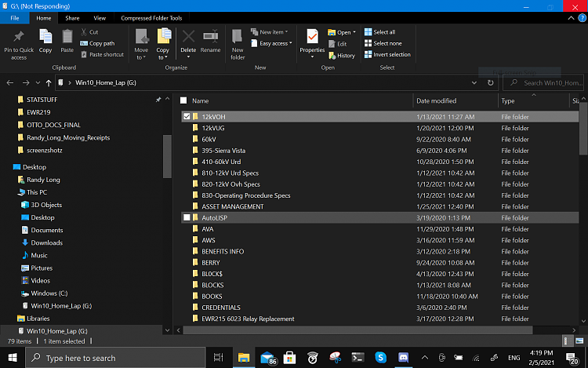This screenshot has height=368, width=588.
Task: Click the file list vertical scrollbar
Action: (583, 129)
